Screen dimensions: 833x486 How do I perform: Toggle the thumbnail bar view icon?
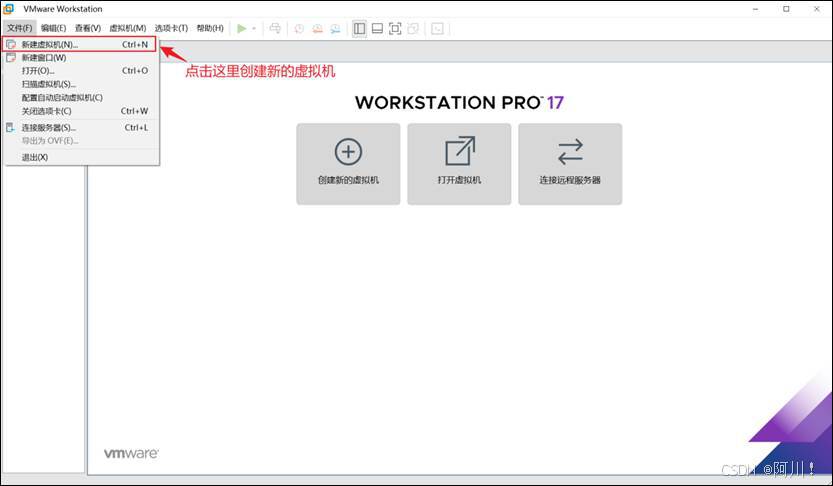click(377, 29)
